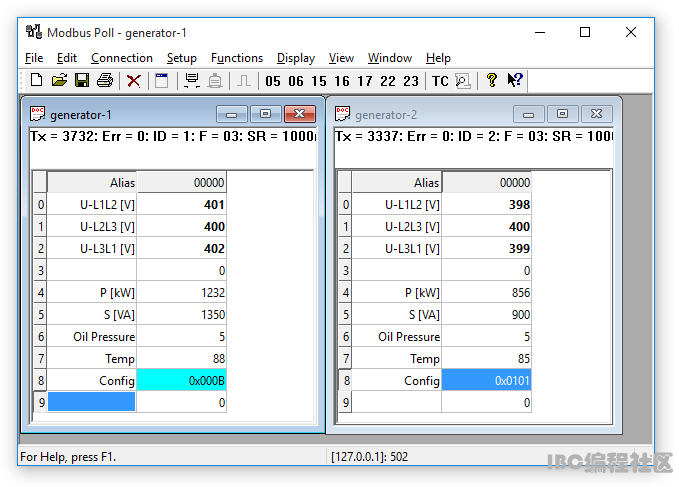
Task: Click the red X delete icon
Action: coord(133,81)
